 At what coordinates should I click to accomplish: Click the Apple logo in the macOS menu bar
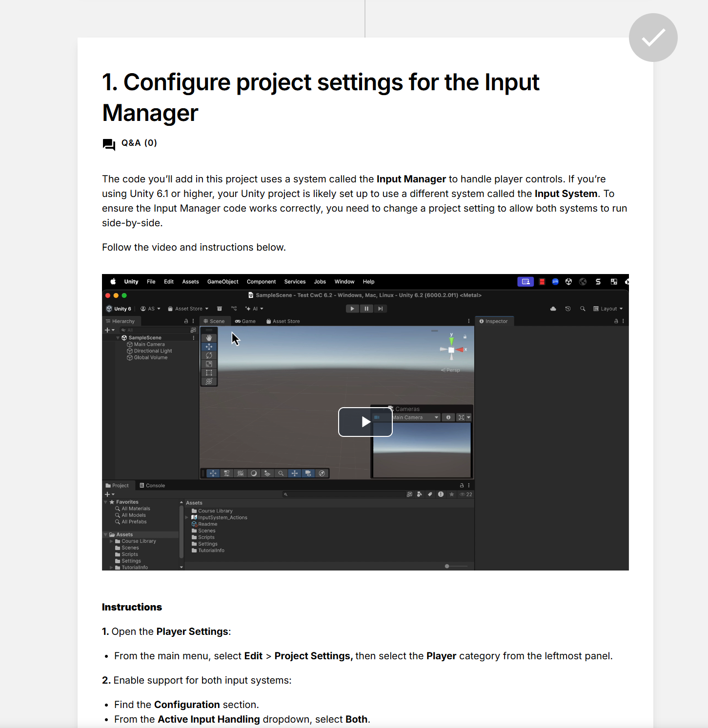click(x=113, y=281)
